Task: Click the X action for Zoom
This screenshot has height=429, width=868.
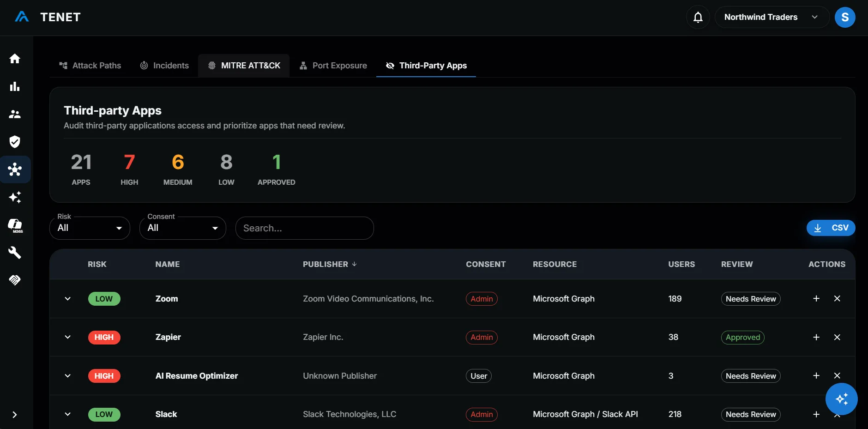Action: 837,299
